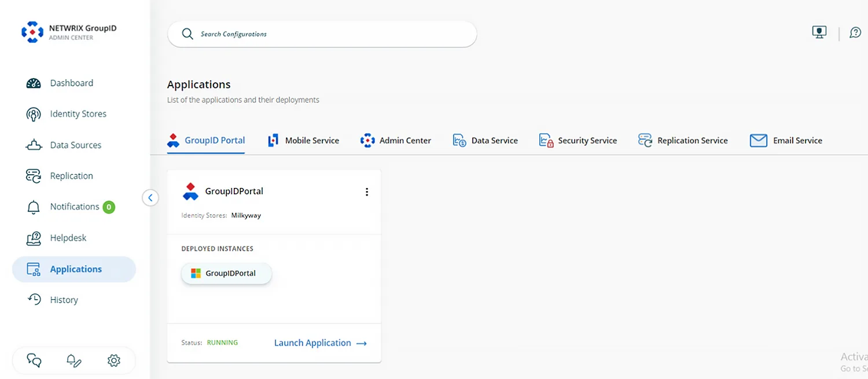Screen dimensions: 868x379
Task: Click the DEPLOYED INSTANCES label
Action: 218,249
